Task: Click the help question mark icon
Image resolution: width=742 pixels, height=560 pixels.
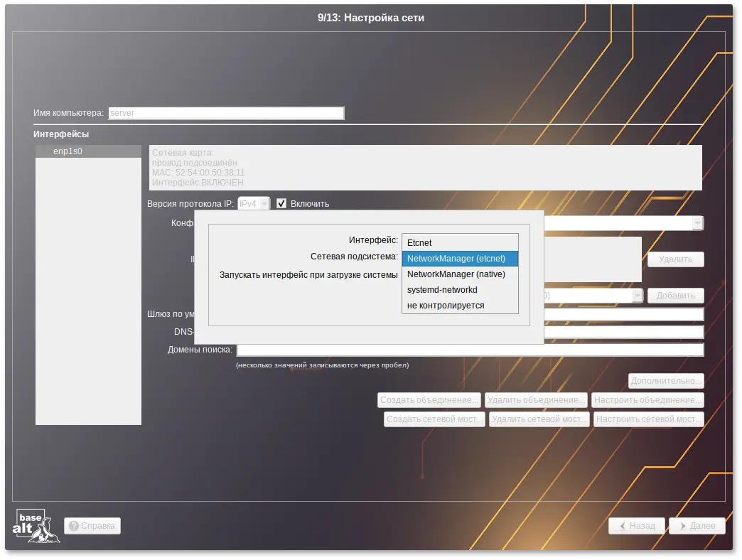Action: pyautogui.click(x=74, y=527)
